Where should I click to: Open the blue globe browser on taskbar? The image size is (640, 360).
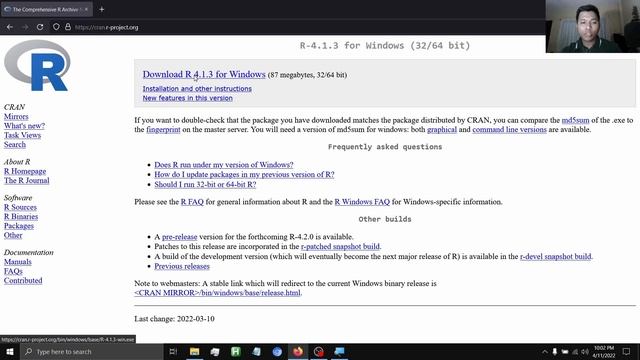pos(277,351)
